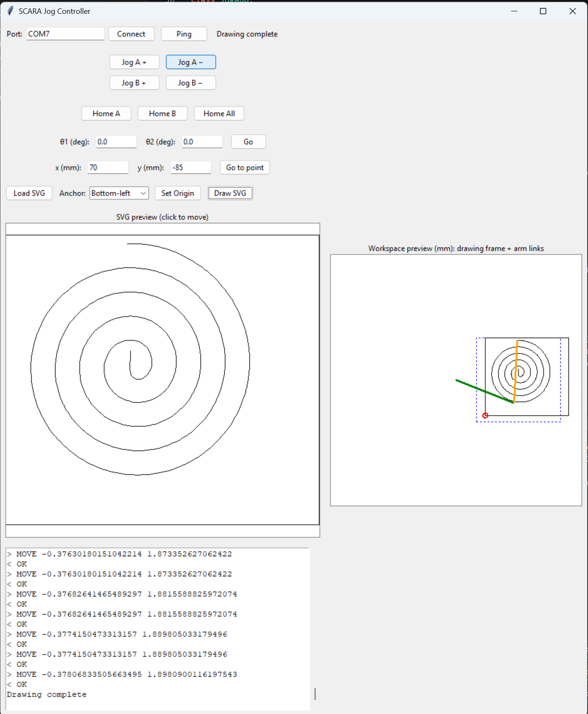Click the Connect button
Image resolution: width=588 pixels, height=714 pixels.
(x=131, y=34)
